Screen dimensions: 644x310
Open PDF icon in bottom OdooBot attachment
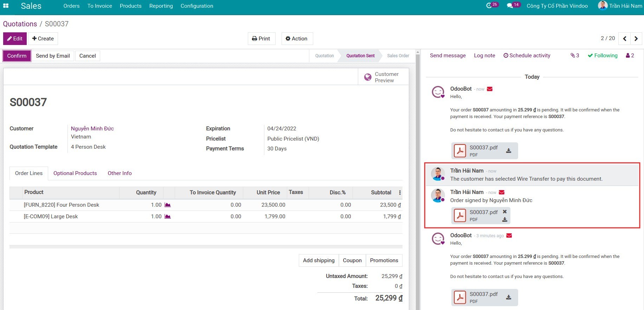[460, 297]
